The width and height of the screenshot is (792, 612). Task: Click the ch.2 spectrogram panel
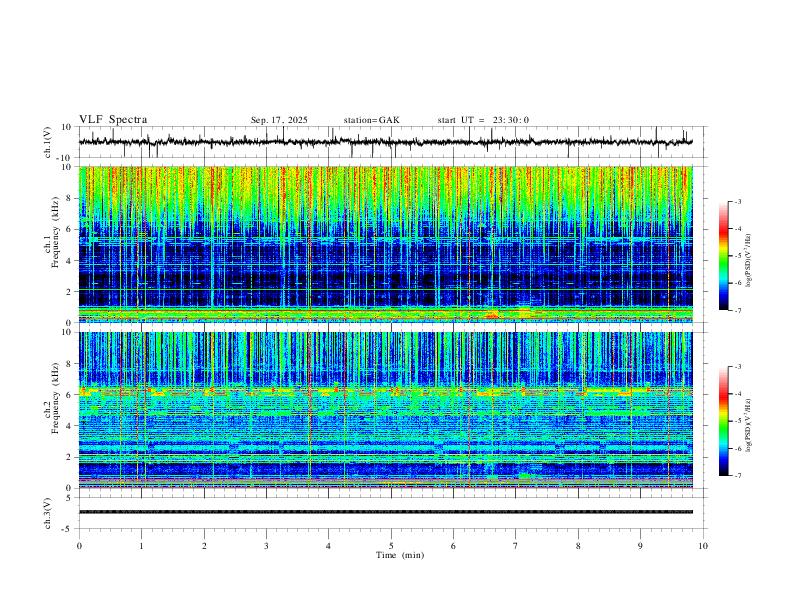coord(385,410)
